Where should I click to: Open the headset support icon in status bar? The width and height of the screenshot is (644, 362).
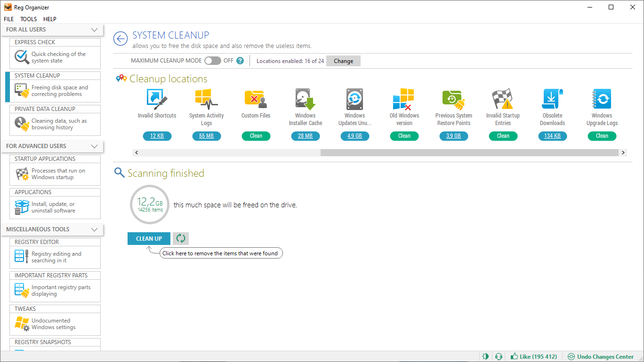tap(499, 356)
